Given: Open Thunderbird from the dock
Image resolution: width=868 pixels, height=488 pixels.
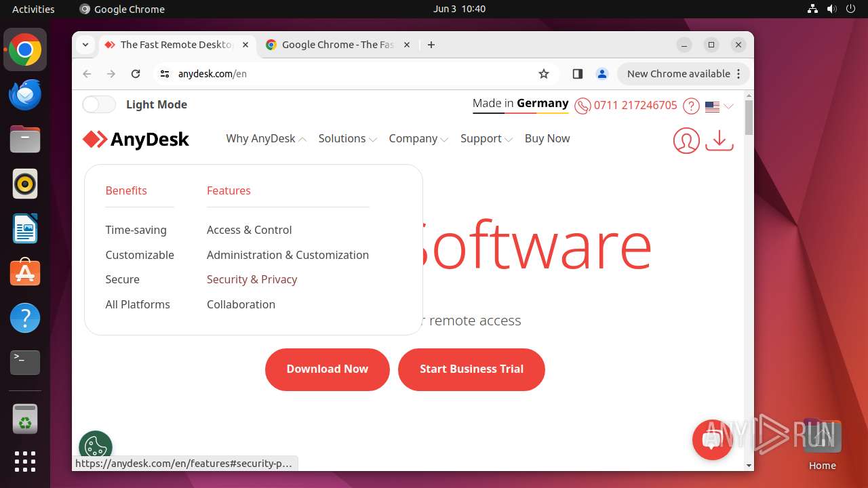Looking at the screenshot, I should [25, 95].
